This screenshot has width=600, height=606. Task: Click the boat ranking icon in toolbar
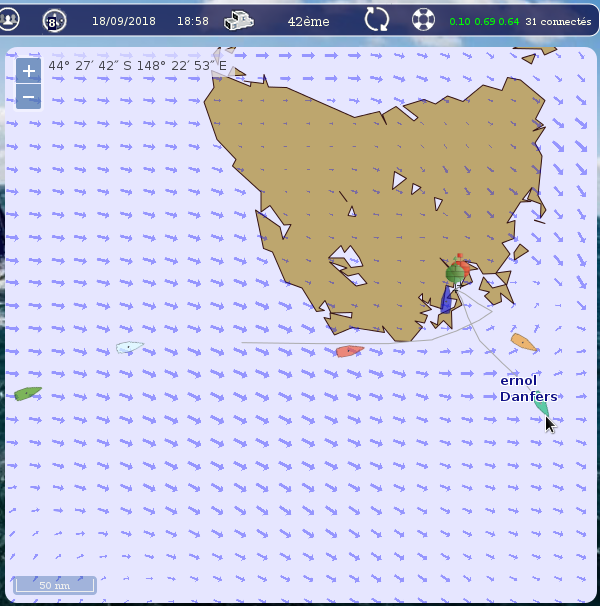pyautogui.click(x=239, y=20)
